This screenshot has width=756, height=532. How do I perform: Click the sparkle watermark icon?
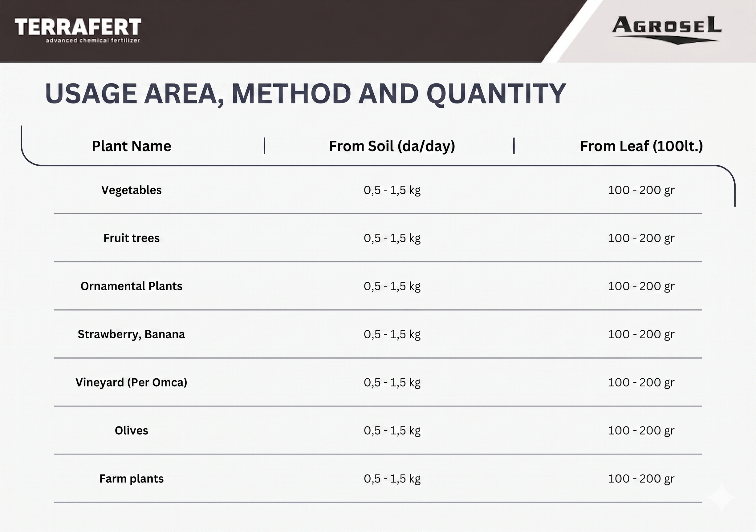pyautogui.click(x=721, y=498)
